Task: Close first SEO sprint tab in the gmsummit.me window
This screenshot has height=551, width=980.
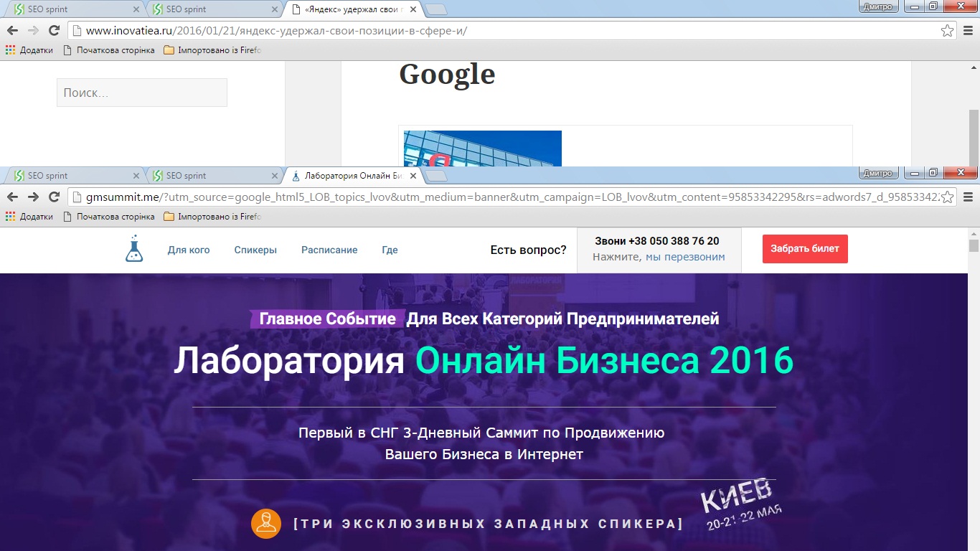Action: pyautogui.click(x=136, y=176)
